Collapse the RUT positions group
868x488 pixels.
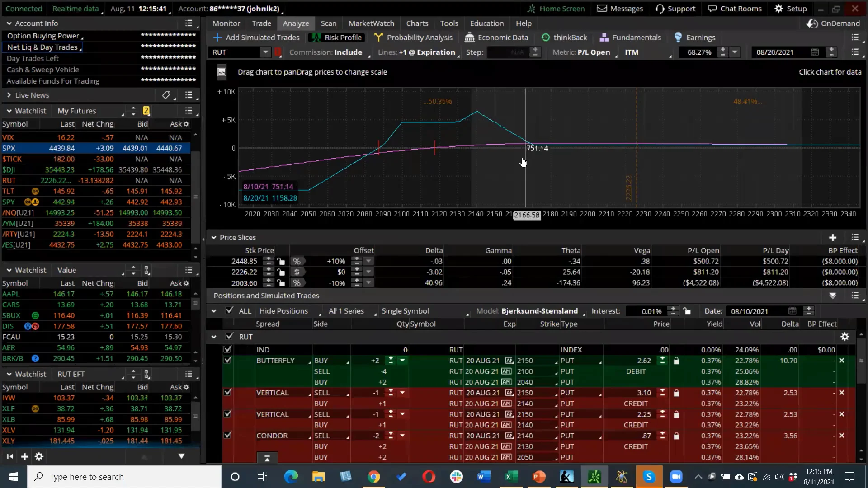click(214, 337)
